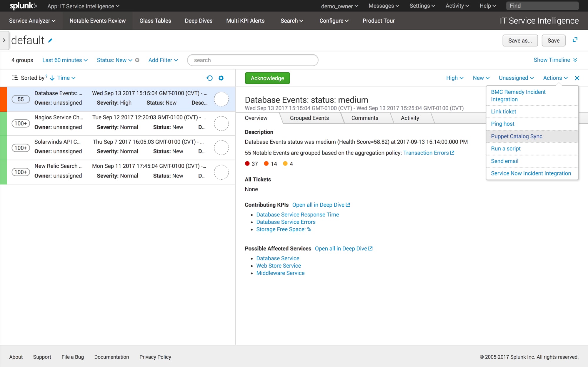Screen dimensions: 588x367
Task: Choose Run a script action
Action: tap(532, 149)
